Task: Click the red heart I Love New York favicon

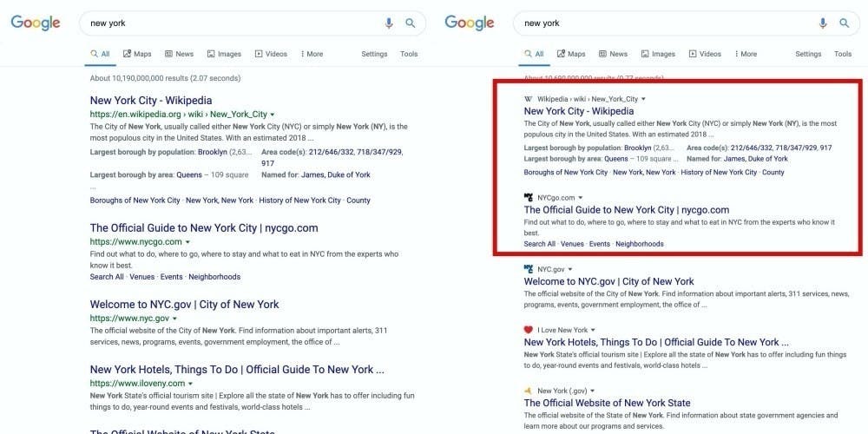Action: tap(528, 330)
